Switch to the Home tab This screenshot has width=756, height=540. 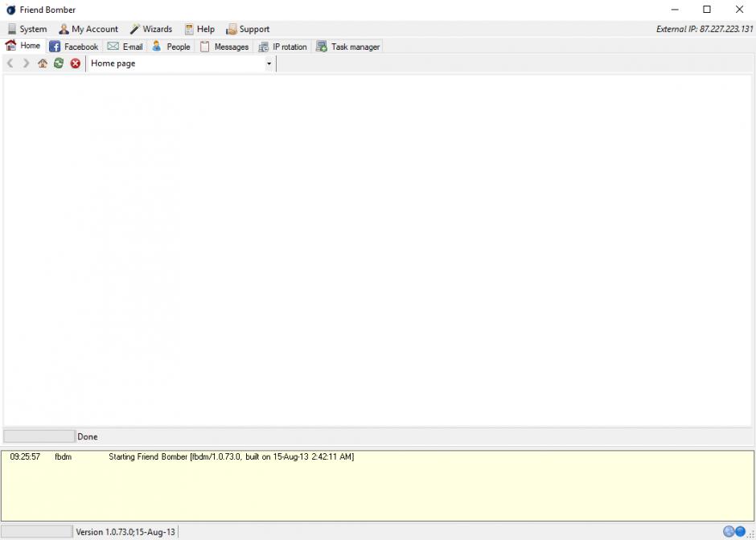[23, 46]
